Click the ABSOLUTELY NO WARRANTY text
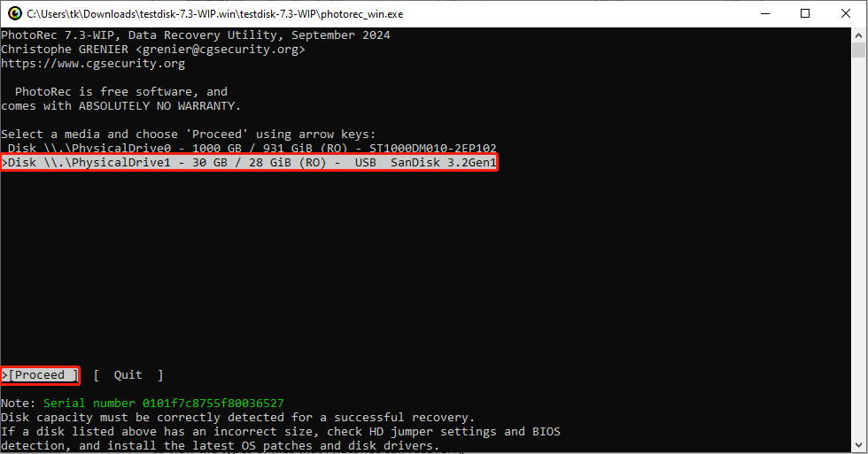 click(159, 106)
